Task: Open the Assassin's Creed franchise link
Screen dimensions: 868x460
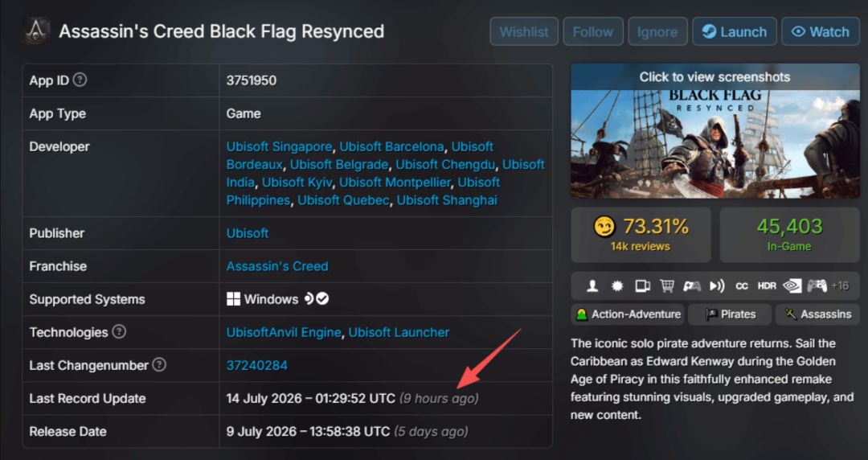Action: 276,266
